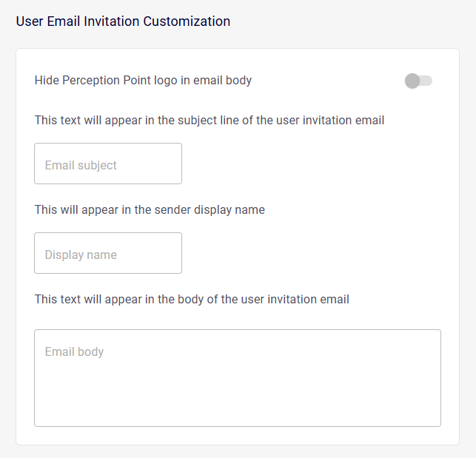
Task: Click the subject line description text
Action: pos(209,120)
